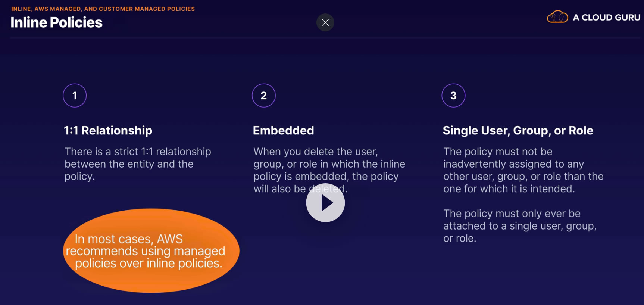Viewport: 644px width, 305px height.
Task: Click the 'only ever be attached' paragraph
Action: [x=519, y=226]
